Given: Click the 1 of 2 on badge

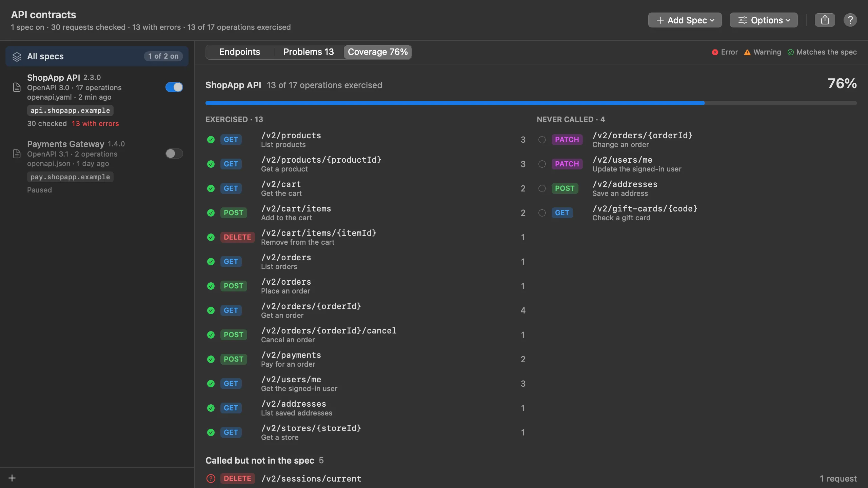Looking at the screenshot, I should pyautogui.click(x=163, y=56).
